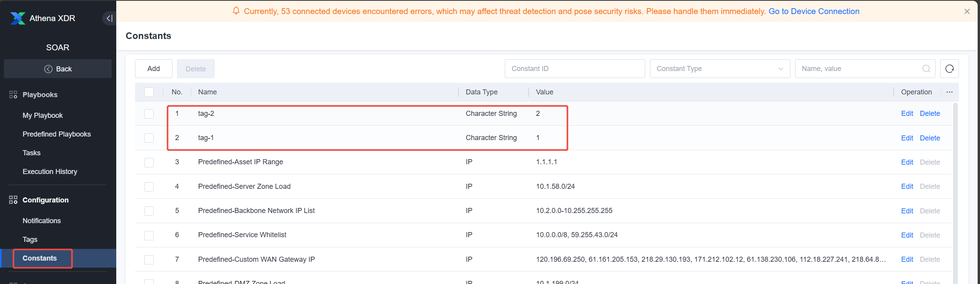
Task: Select the Predefined-Server Zone Load checkbox
Action: click(x=149, y=187)
